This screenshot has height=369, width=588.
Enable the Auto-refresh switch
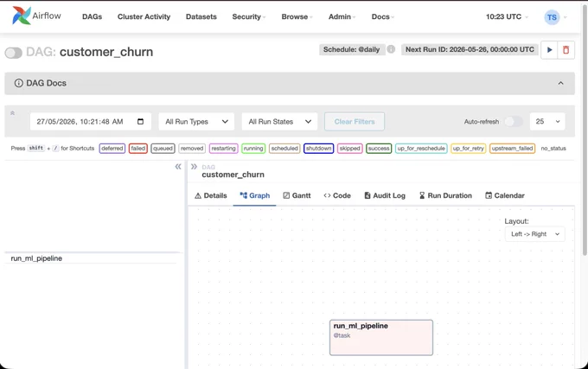click(x=513, y=121)
